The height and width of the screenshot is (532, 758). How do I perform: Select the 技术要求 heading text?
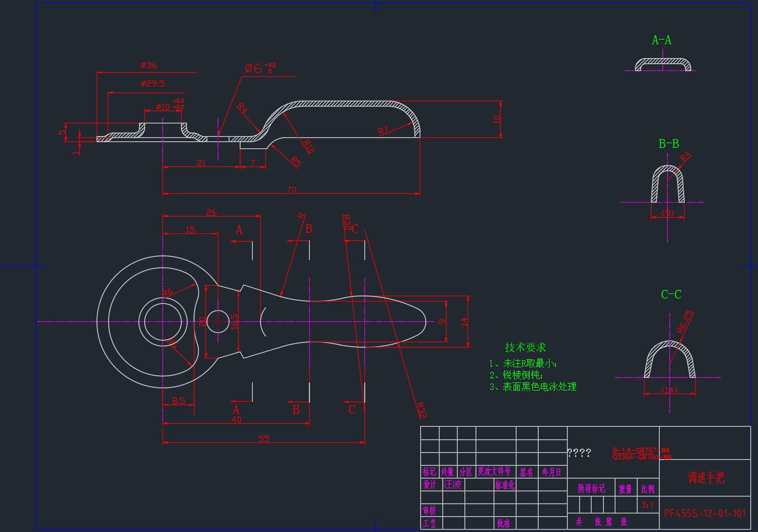(525, 347)
